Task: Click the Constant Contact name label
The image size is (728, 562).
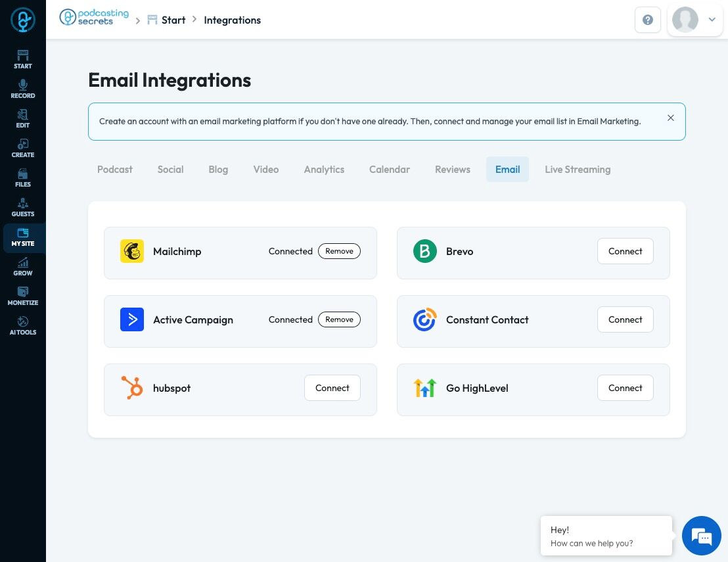Action: (x=487, y=319)
